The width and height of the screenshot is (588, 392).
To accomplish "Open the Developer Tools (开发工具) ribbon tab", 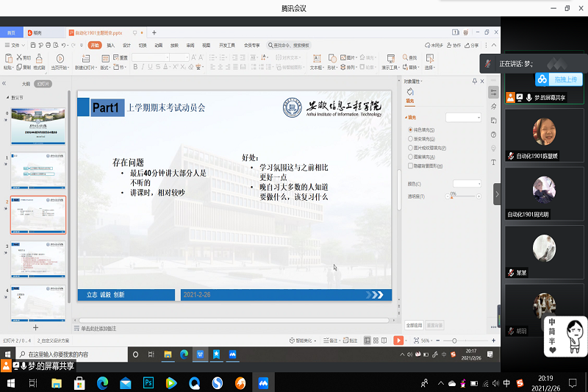I will coord(227,46).
